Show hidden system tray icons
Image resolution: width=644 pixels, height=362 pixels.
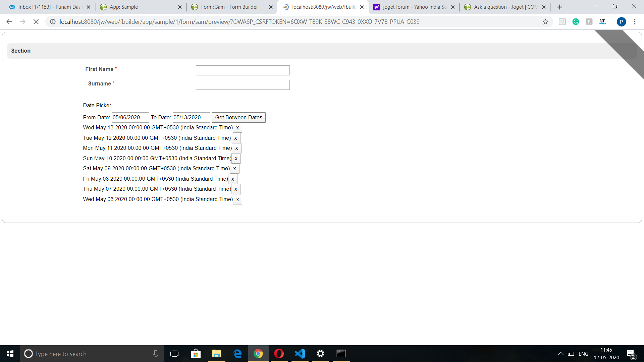tap(560, 354)
